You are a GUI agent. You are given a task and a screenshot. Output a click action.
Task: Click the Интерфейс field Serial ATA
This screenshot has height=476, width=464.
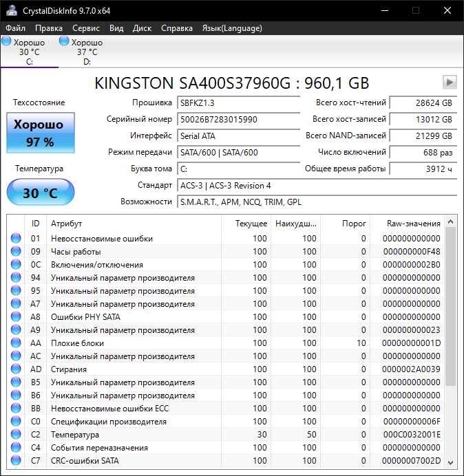[238, 136]
